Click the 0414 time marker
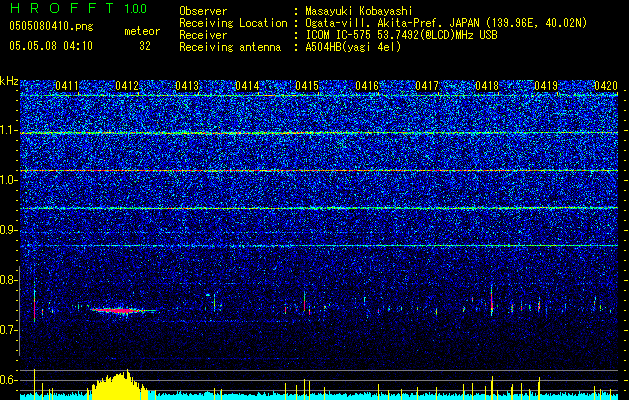629x400 pixels. click(x=247, y=86)
